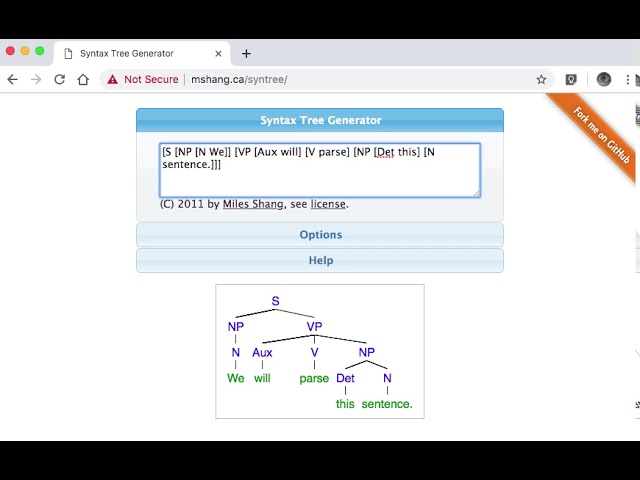Open the browser home page icon

83,79
